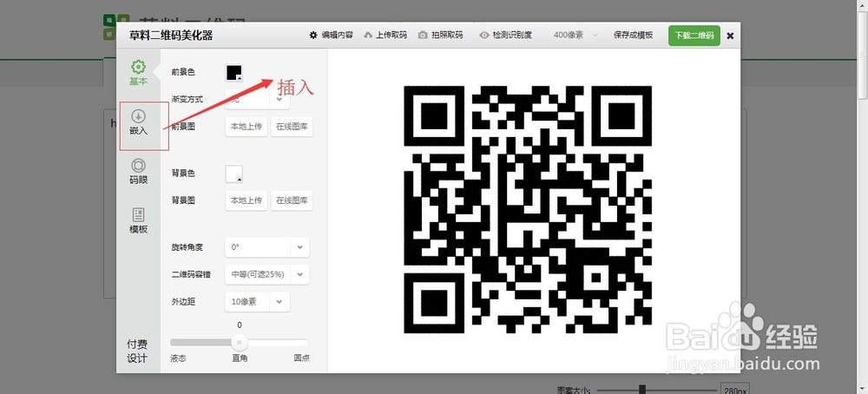The image size is (868, 394).
Task: Click the 圆点 slider label
Action: click(302, 358)
